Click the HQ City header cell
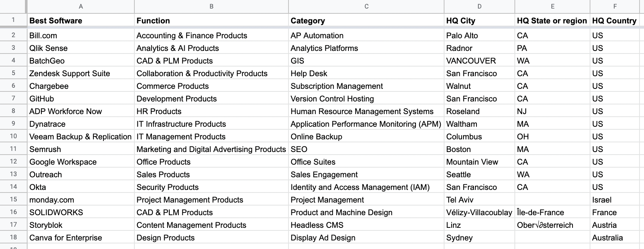Screen dimensions: 644x249 (479, 20)
